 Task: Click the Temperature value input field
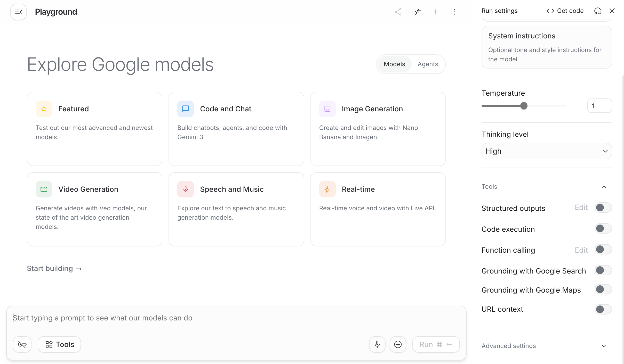point(599,106)
